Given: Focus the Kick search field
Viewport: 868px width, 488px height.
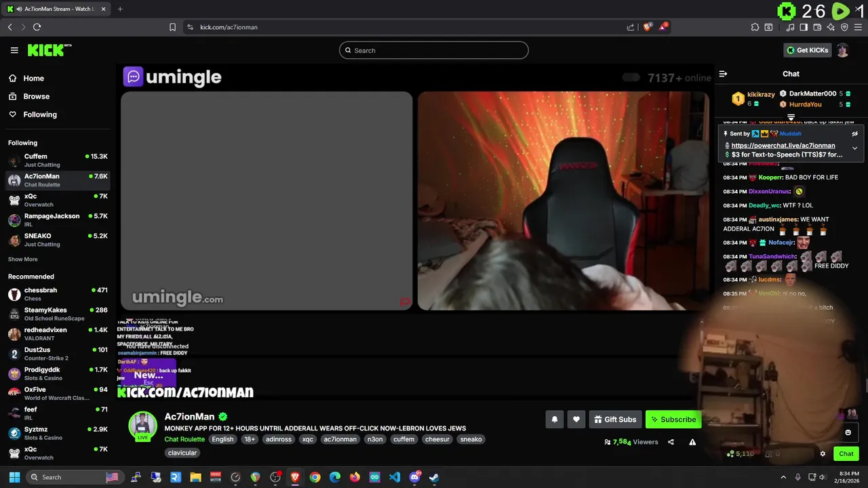Looking at the screenshot, I should [x=434, y=50].
